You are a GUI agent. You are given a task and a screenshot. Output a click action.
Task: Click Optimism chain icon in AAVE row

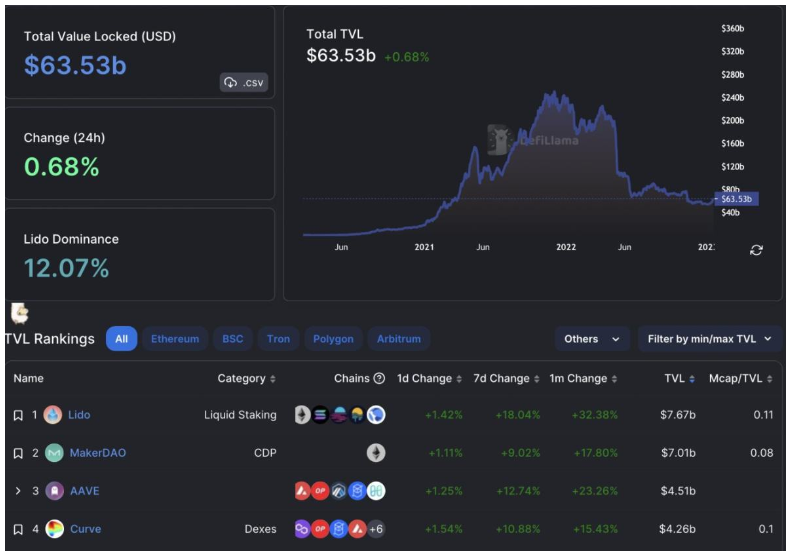pos(320,491)
